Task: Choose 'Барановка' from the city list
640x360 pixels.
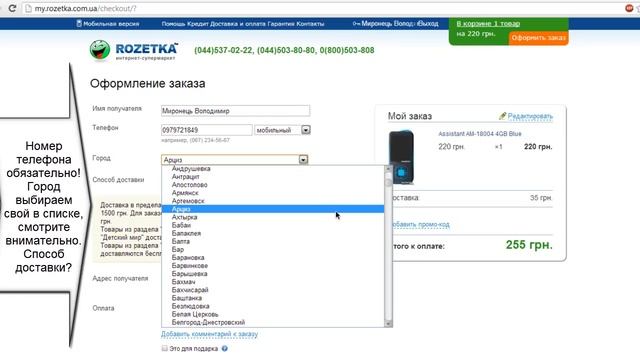Action: [x=188, y=258]
